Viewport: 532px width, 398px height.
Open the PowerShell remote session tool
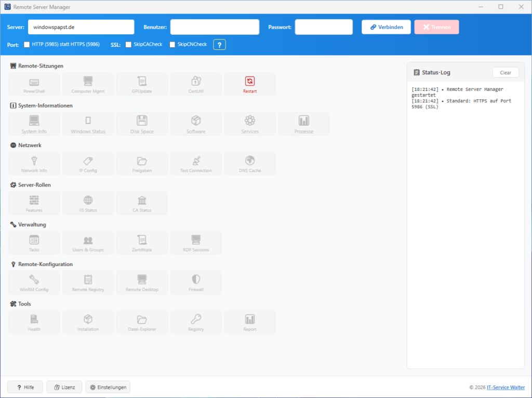(x=33, y=84)
